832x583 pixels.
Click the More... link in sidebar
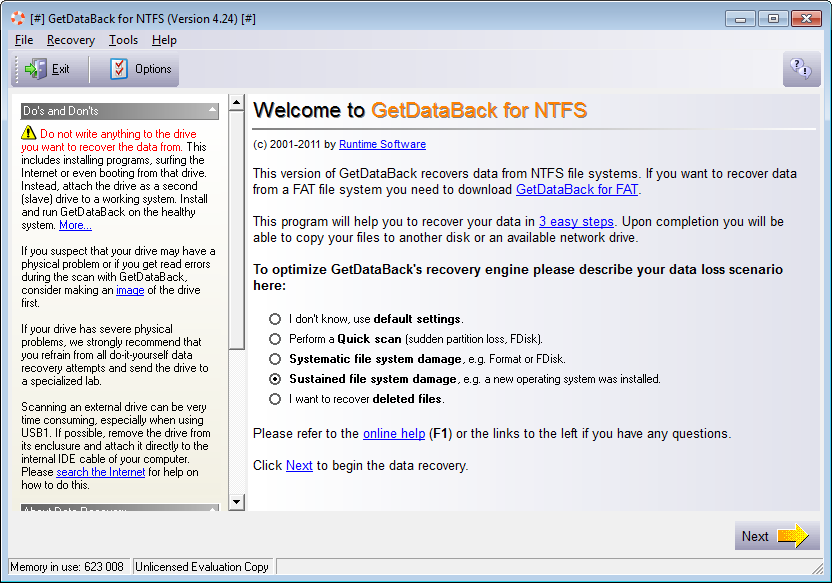point(75,225)
